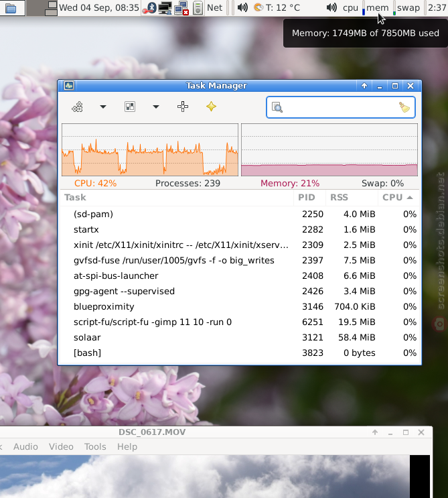The height and width of the screenshot is (498, 448).
Task: Expand the dropdown arrow next to settings gear
Action: click(x=103, y=107)
